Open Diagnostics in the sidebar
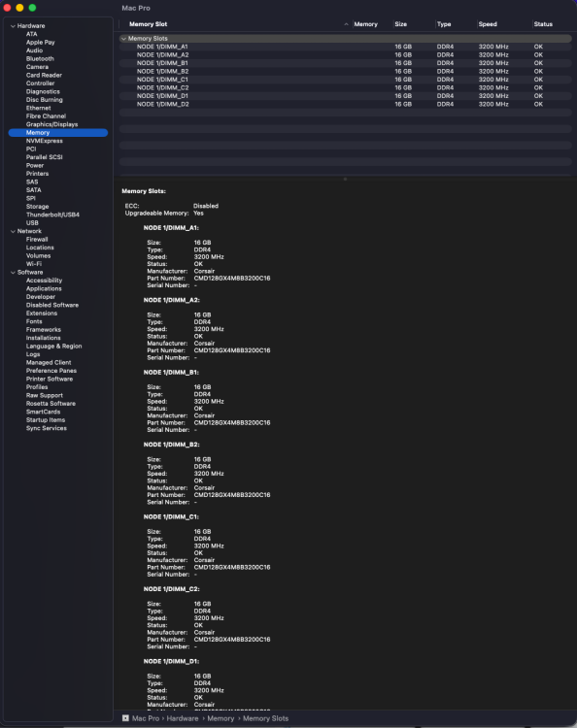Viewport: 577px width, 728px height. tap(43, 92)
